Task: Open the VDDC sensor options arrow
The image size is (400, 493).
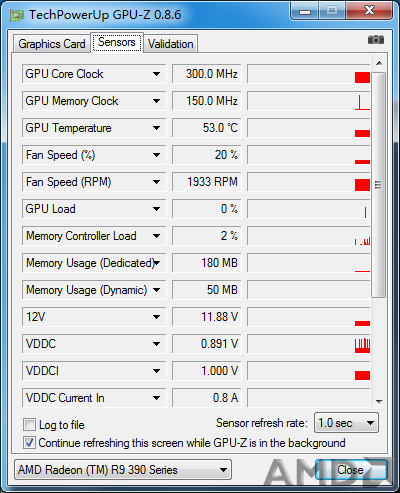Action: [x=156, y=344]
